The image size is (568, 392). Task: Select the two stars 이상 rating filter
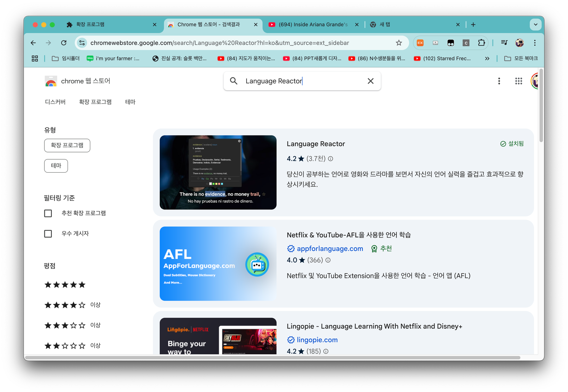click(x=72, y=346)
